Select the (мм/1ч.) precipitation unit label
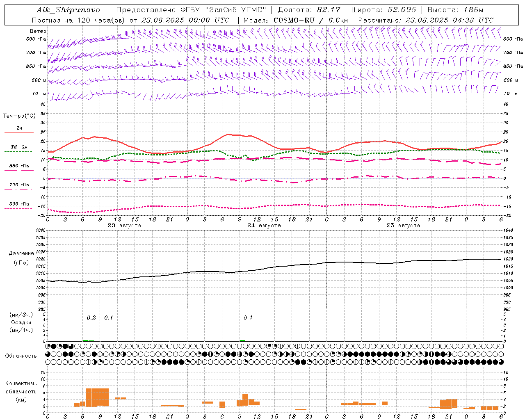The image size is (525, 420). tap(21, 330)
